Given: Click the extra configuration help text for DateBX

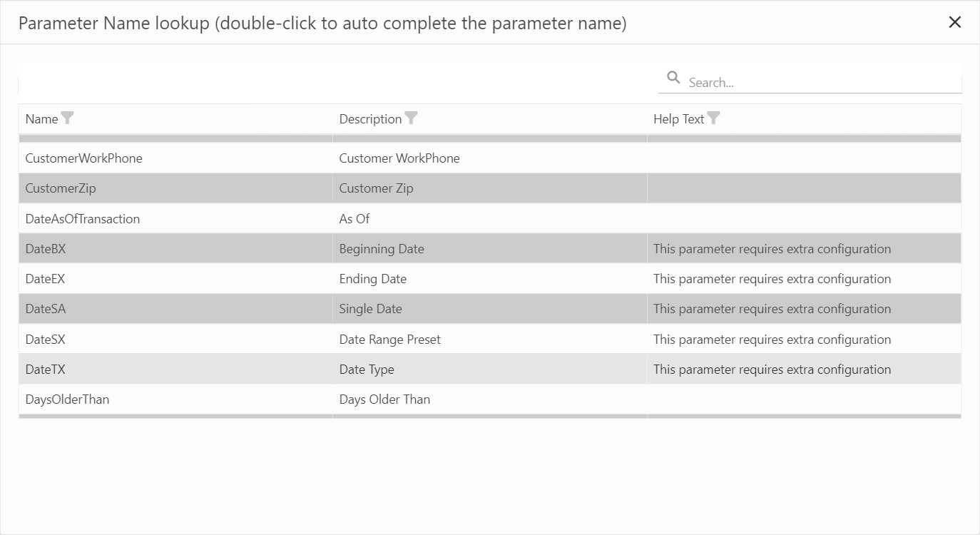Looking at the screenshot, I should point(772,248).
